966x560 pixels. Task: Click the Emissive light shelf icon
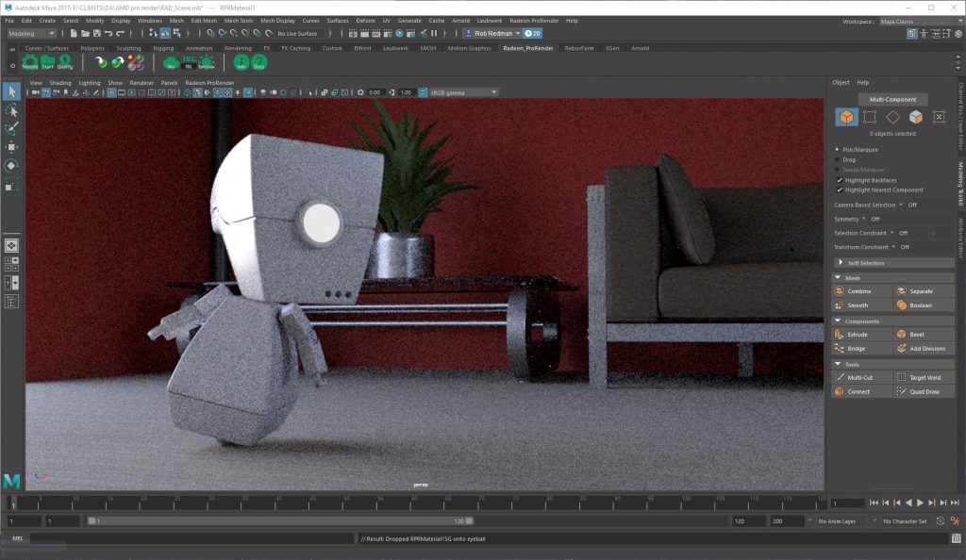[207, 62]
